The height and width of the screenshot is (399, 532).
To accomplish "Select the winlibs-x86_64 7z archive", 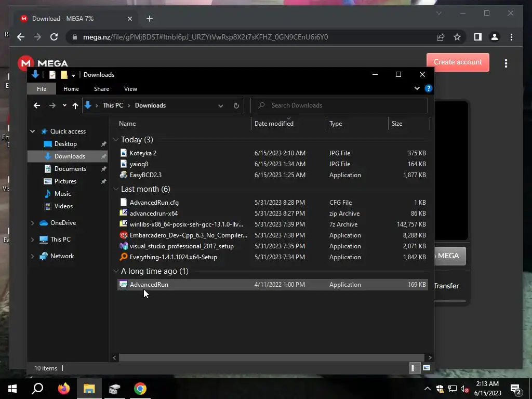I will tap(273, 224).
